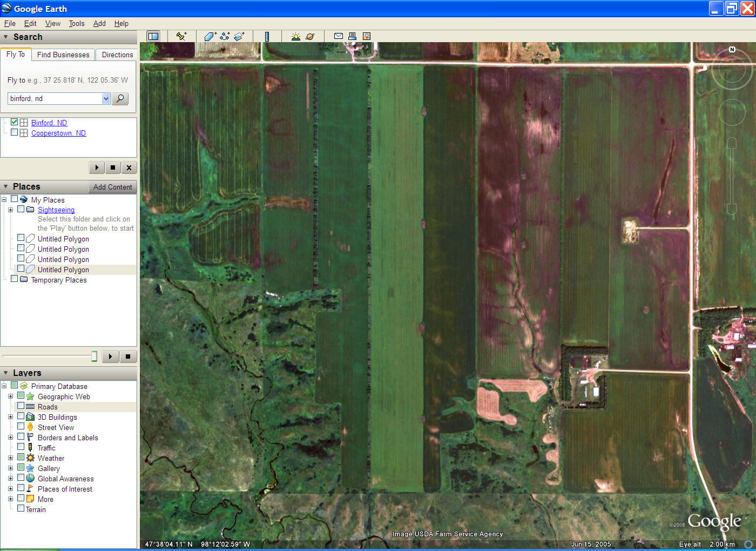Open the File menu

coord(10,23)
